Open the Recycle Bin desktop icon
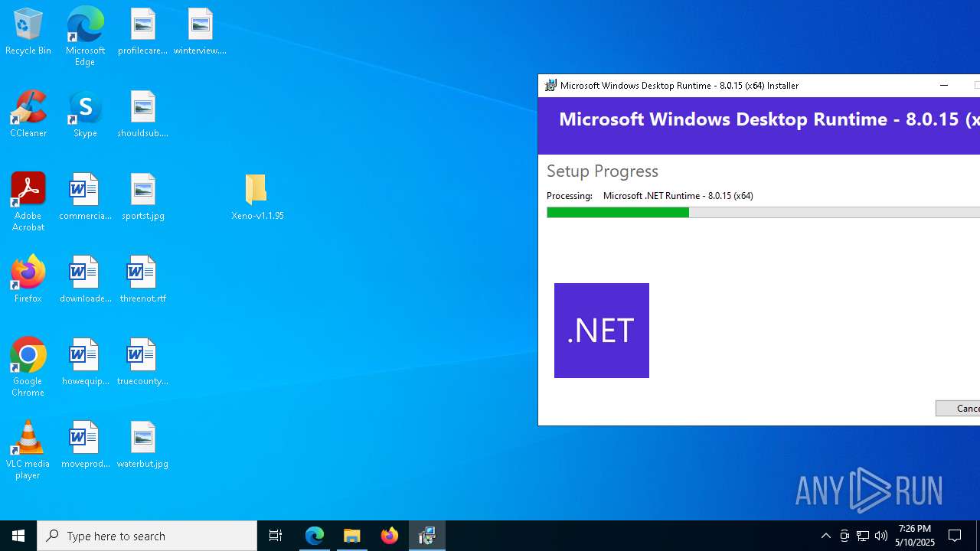Screen dimensions: 980x551 click(28, 32)
